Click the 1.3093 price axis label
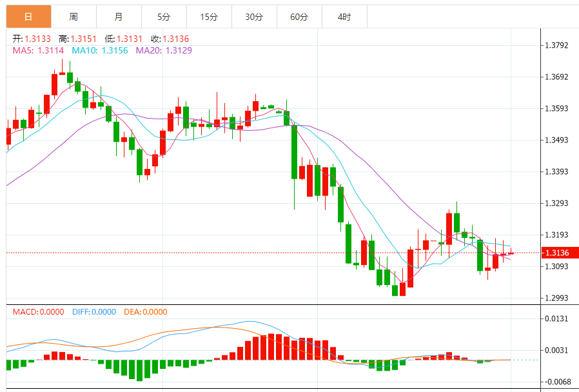The image size is (579, 392). 557,266
